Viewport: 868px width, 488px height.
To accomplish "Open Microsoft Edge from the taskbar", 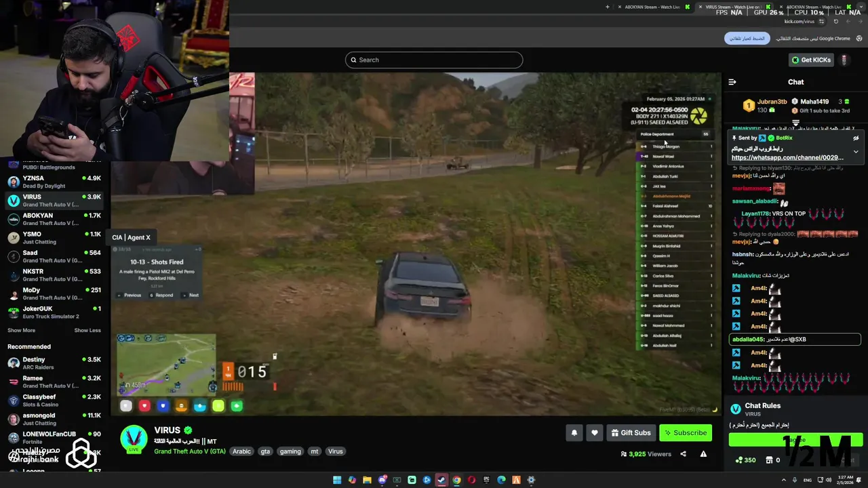I will [501, 480].
